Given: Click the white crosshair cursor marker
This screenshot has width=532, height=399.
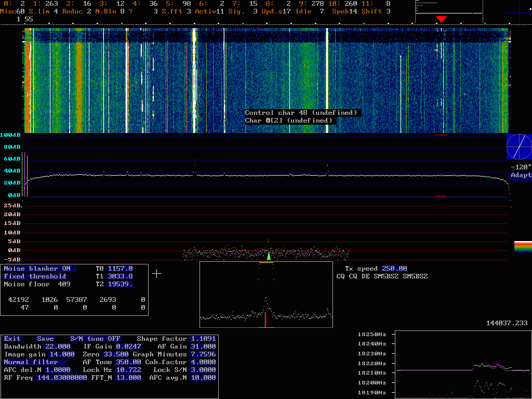Looking at the screenshot, I should [156, 273].
